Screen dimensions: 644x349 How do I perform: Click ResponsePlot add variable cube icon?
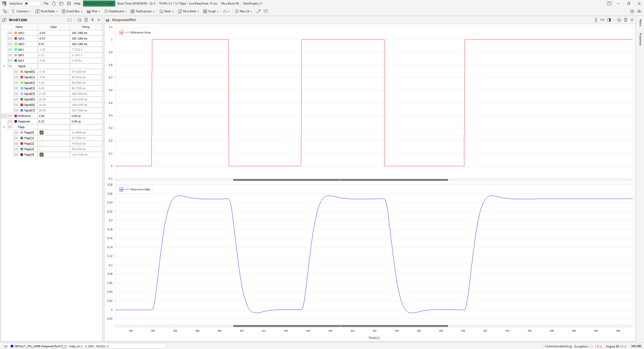(x=619, y=20)
